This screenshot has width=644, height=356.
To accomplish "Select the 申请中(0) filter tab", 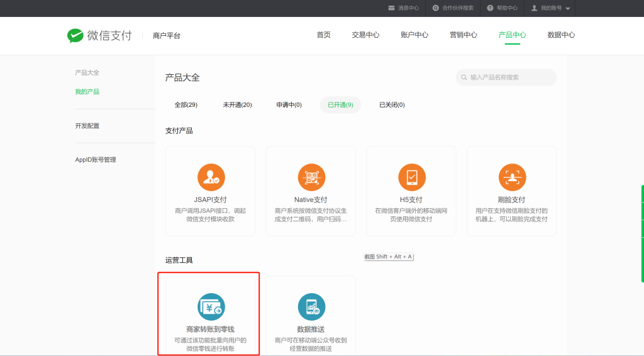I will pyautogui.click(x=289, y=104).
